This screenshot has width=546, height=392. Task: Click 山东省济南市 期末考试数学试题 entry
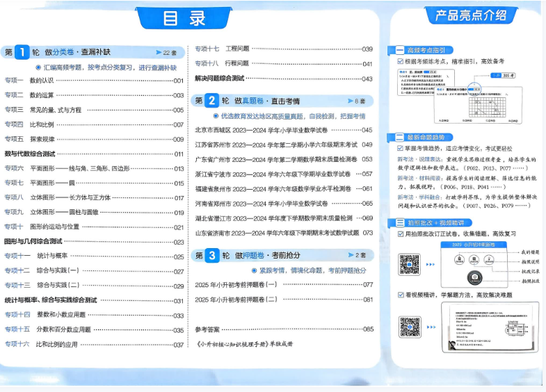(284, 233)
